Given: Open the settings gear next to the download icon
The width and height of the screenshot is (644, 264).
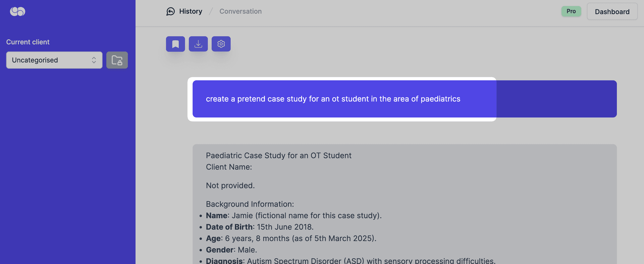Looking at the screenshot, I should click(221, 44).
